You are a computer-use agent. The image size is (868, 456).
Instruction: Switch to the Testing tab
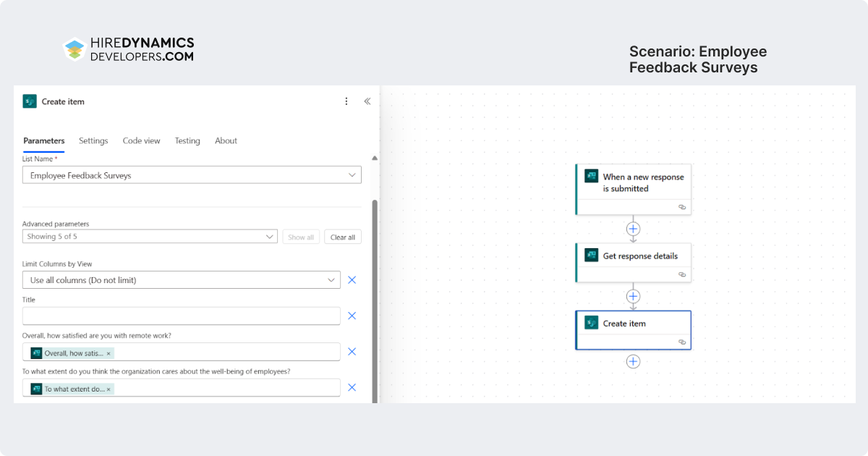[187, 140]
